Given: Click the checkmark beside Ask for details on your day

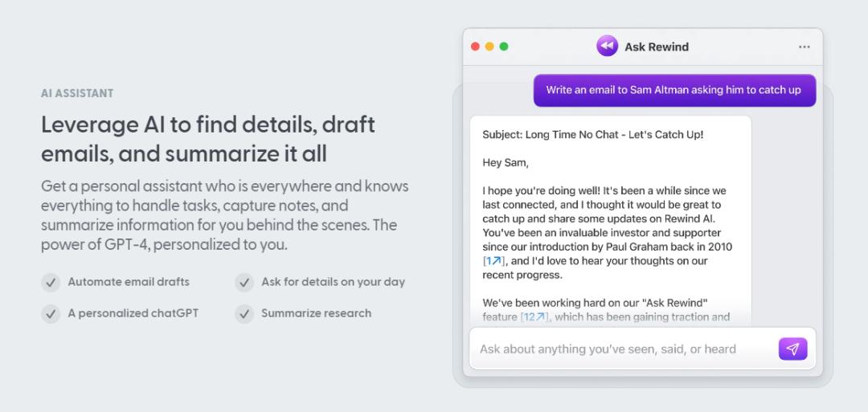Looking at the screenshot, I should [244, 282].
